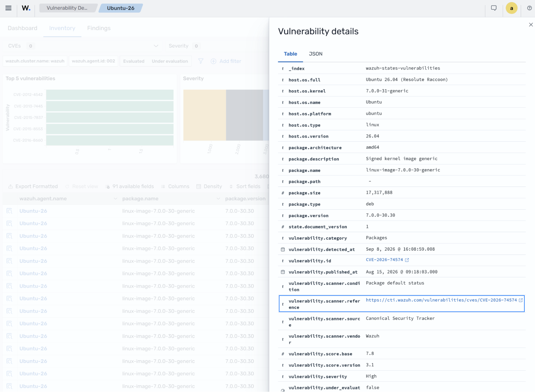This screenshot has width=535, height=392.
Task: Switch to the JSON tab
Action: click(x=316, y=54)
